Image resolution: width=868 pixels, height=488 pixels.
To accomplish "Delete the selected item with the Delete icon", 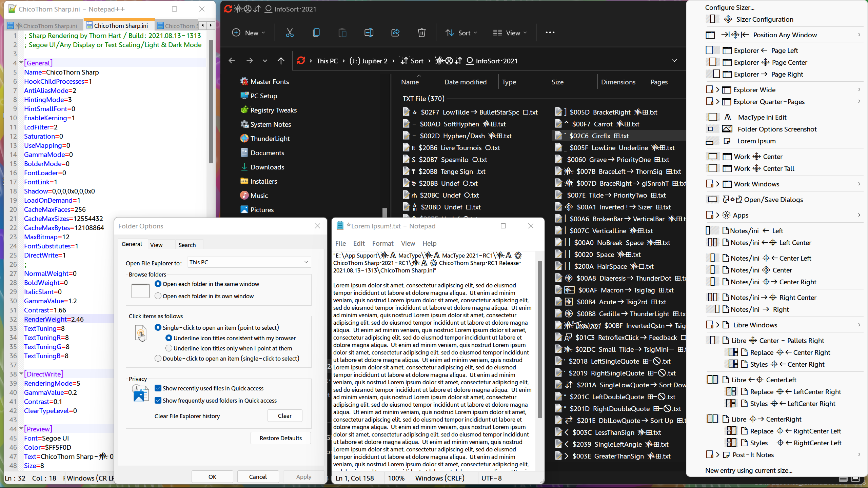I will tap(421, 33).
